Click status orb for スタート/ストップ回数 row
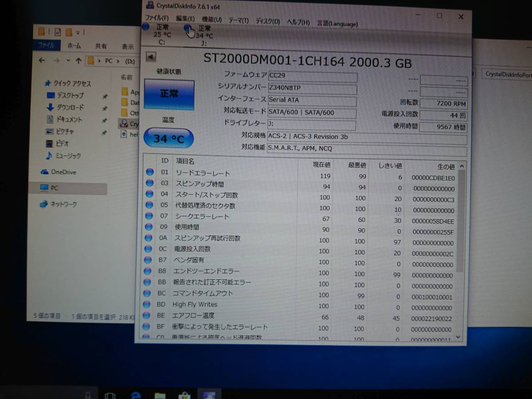532x399 pixels. pyautogui.click(x=149, y=194)
